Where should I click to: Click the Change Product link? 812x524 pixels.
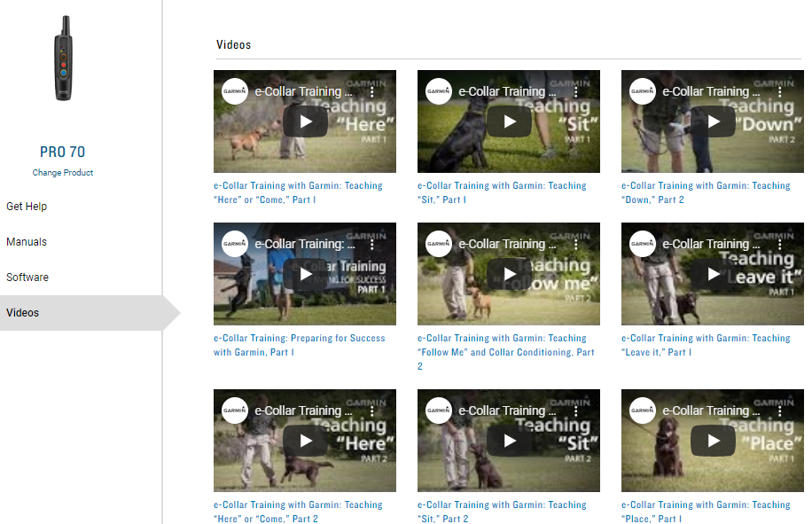point(63,172)
